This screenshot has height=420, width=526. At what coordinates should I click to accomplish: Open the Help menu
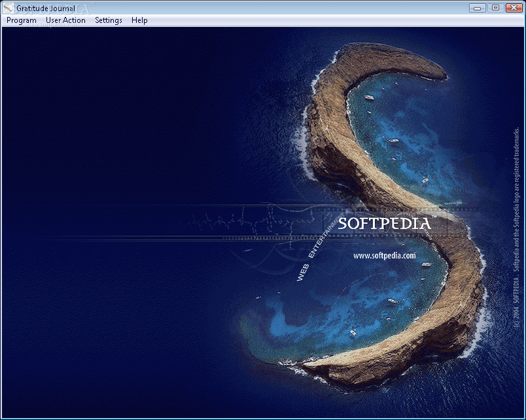coord(139,20)
